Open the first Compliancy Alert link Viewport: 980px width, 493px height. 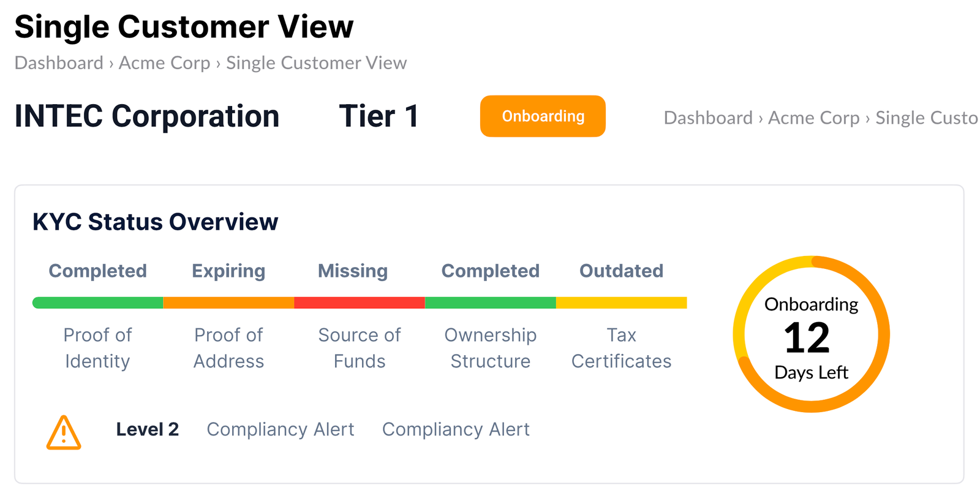pyautogui.click(x=281, y=429)
